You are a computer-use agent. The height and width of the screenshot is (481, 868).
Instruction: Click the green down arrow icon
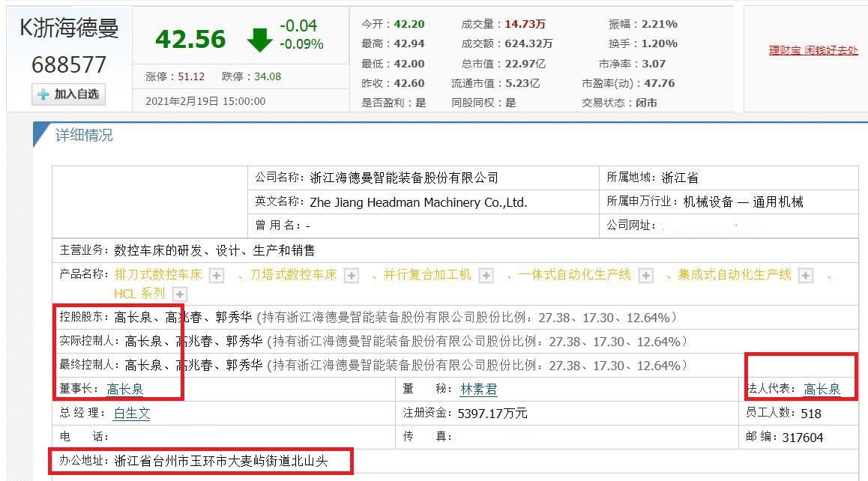click(259, 40)
